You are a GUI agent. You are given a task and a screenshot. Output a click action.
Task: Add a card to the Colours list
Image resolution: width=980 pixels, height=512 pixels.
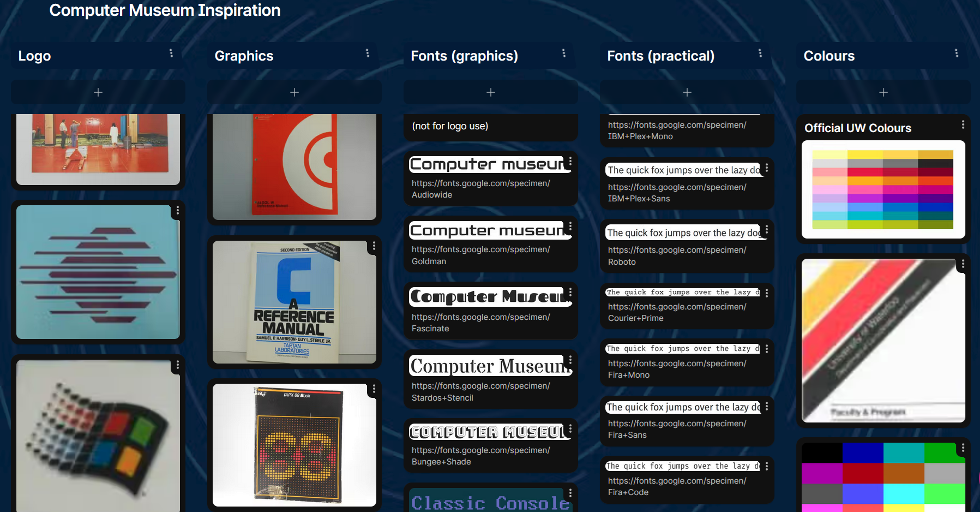[883, 92]
